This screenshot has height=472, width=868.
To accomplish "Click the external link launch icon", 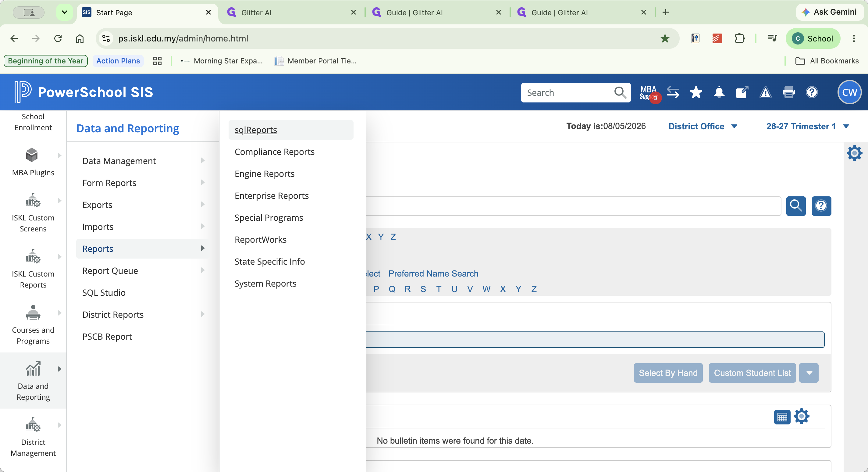I will point(742,92).
